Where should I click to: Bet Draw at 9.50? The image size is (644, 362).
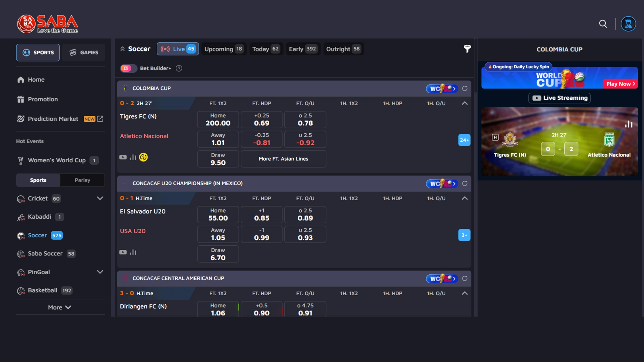[218, 159]
